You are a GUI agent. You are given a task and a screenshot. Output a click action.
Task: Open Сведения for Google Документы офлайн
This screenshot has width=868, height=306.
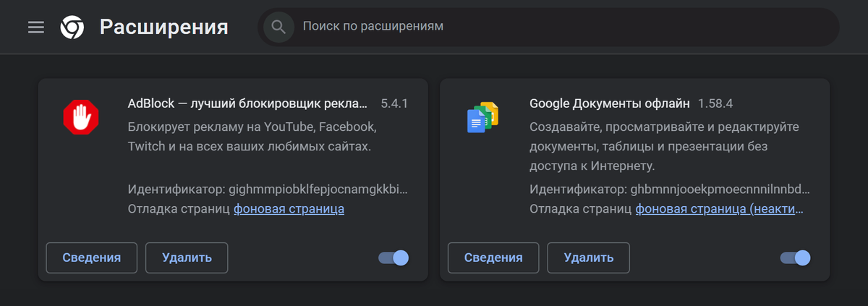click(493, 258)
